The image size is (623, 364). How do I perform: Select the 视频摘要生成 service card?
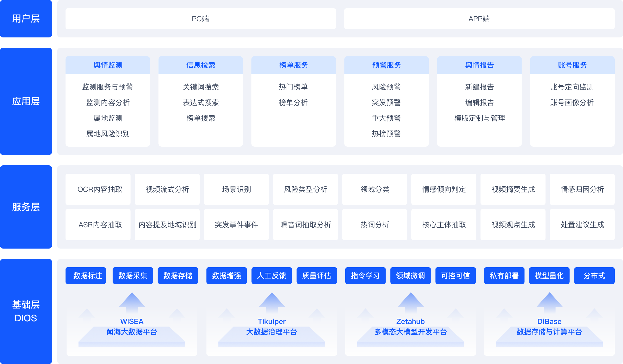[x=513, y=189]
